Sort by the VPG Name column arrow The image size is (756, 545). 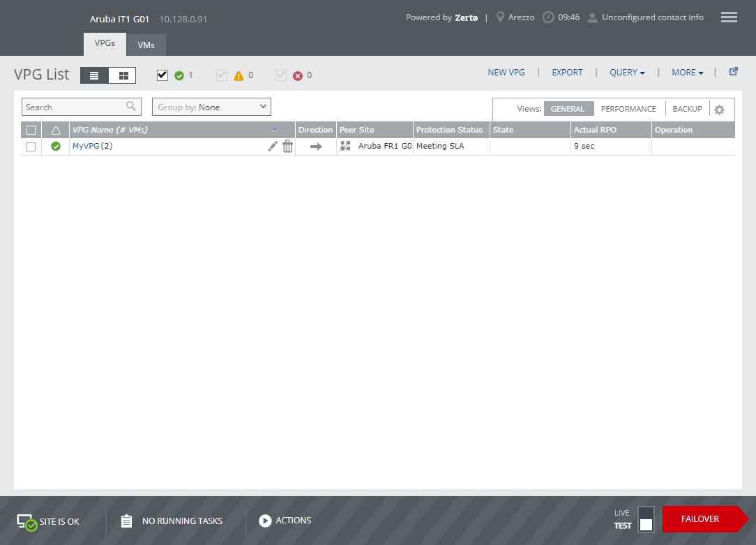coord(275,130)
